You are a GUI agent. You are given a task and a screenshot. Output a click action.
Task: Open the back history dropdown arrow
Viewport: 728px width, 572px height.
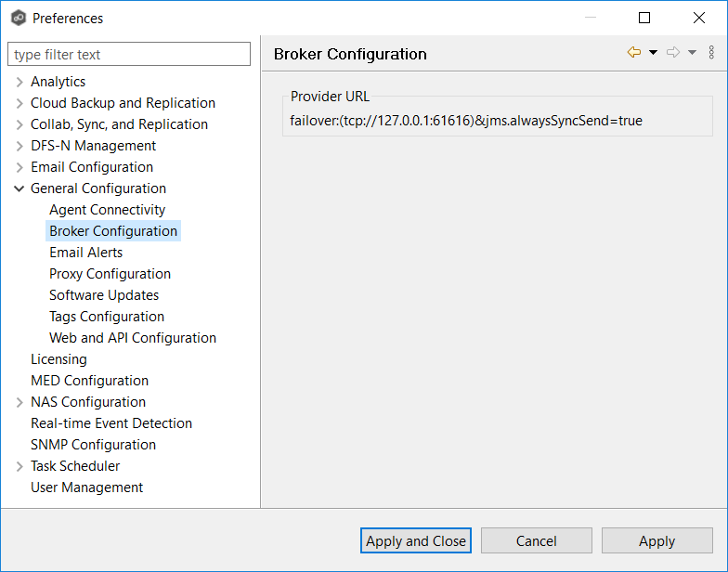coord(653,53)
